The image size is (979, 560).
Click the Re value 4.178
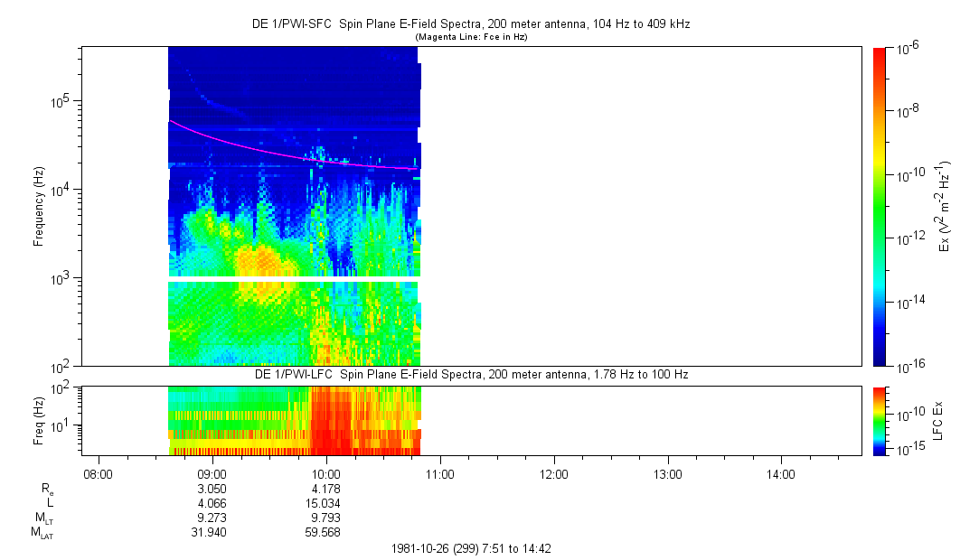[326, 489]
